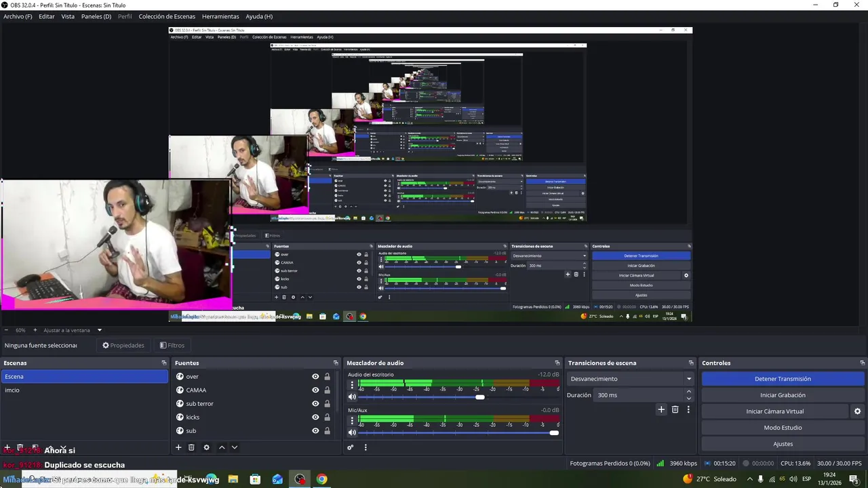The height and width of the screenshot is (488, 868).
Task: Adjust the Audio del escritorio volume slider
Action: pyautogui.click(x=458, y=397)
